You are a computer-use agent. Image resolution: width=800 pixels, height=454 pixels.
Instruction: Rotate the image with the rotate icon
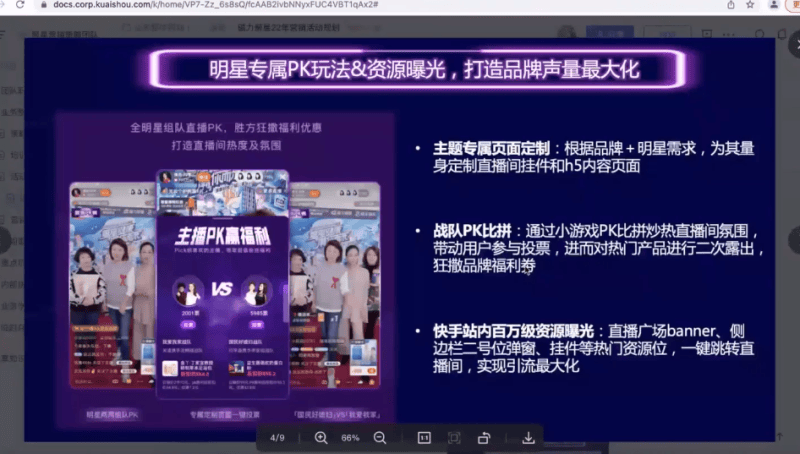pyautogui.click(x=484, y=438)
